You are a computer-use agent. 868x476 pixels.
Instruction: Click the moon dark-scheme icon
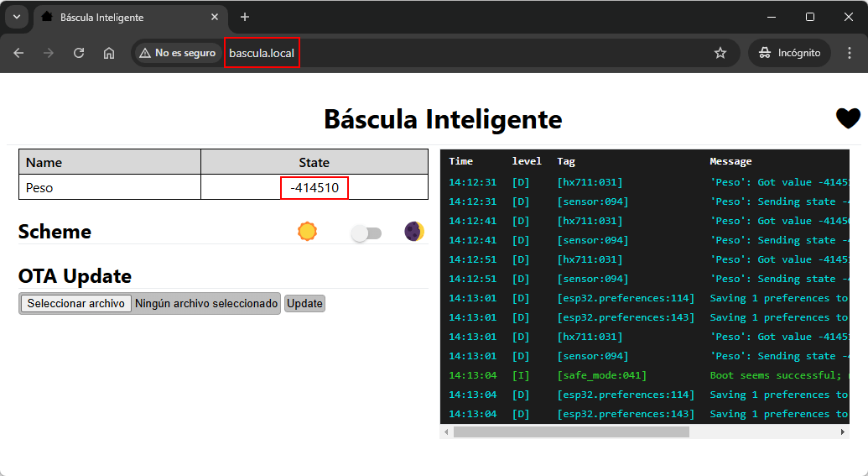tap(413, 232)
